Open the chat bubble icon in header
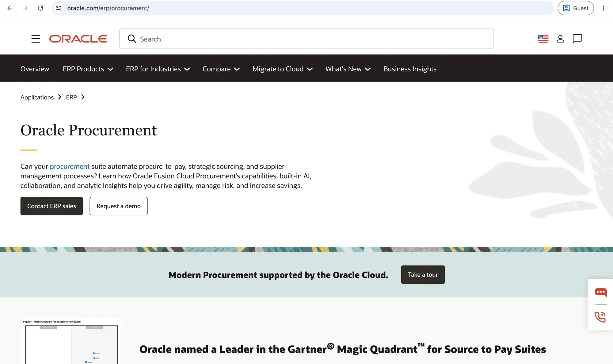Screen dimensions: 613x364 577,39
